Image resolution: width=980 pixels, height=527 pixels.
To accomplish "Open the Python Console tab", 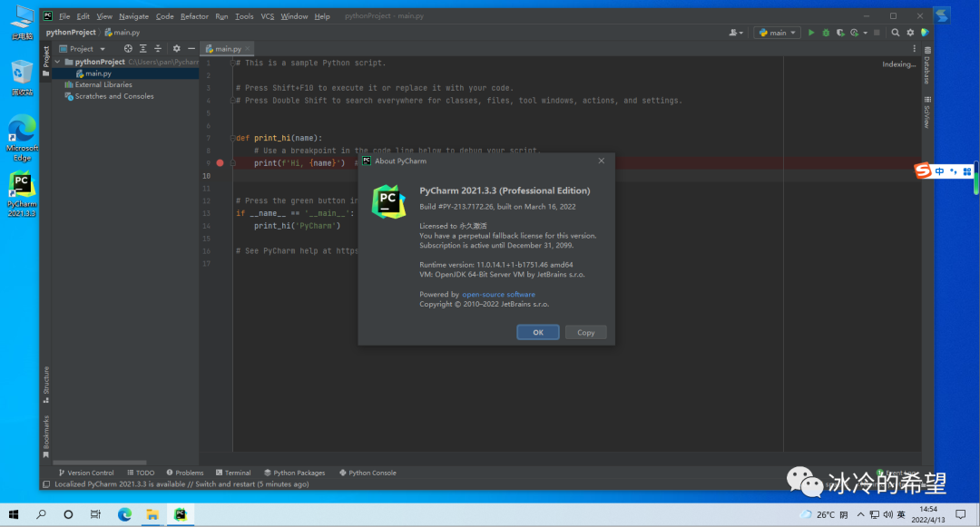I will point(367,473).
